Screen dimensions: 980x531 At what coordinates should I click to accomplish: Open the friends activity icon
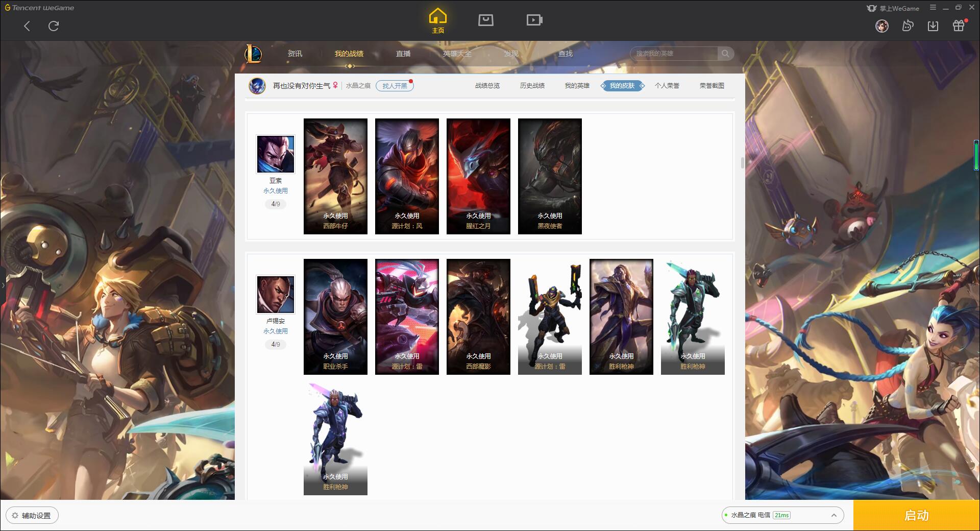(908, 26)
